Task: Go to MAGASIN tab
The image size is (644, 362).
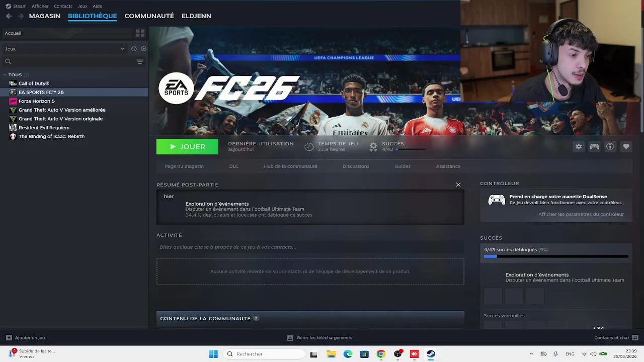Action: (45, 16)
